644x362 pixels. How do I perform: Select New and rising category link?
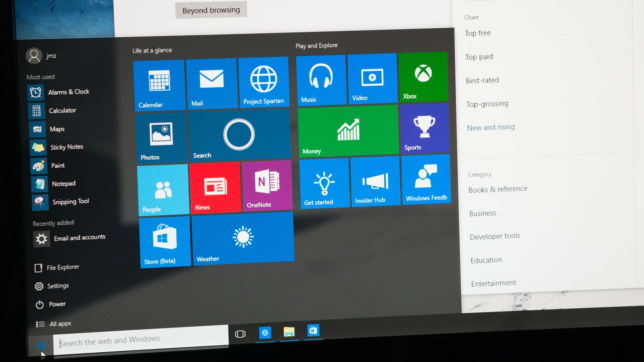pyautogui.click(x=490, y=127)
